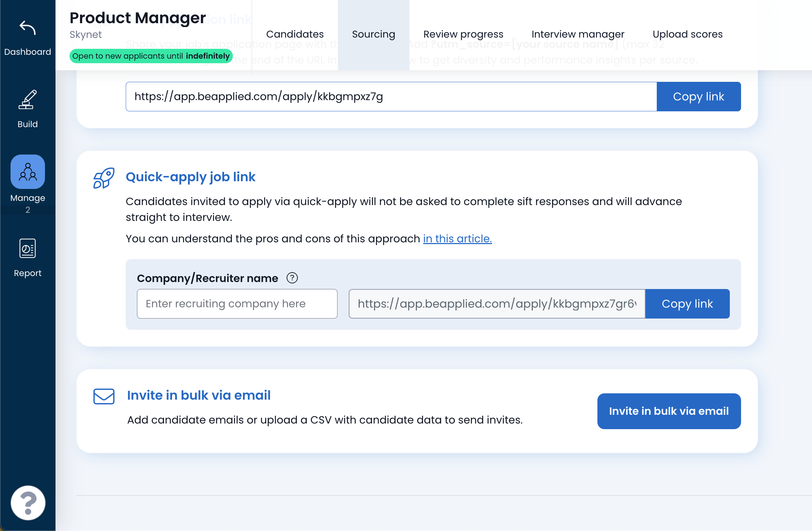Copy the quick-apply job link

687,304
